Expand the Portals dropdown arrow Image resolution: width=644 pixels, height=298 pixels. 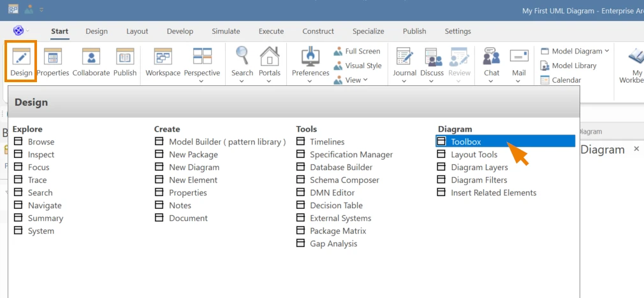[269, 81]
